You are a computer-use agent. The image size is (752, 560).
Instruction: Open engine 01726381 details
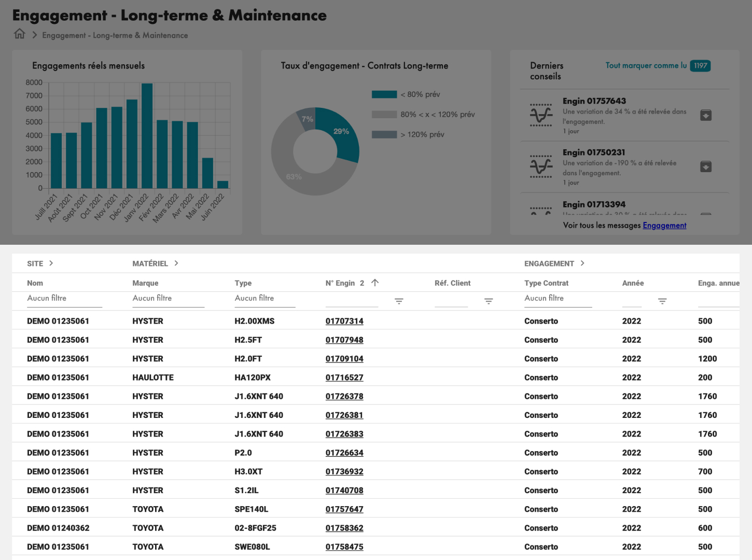click(x=344, y=415)
